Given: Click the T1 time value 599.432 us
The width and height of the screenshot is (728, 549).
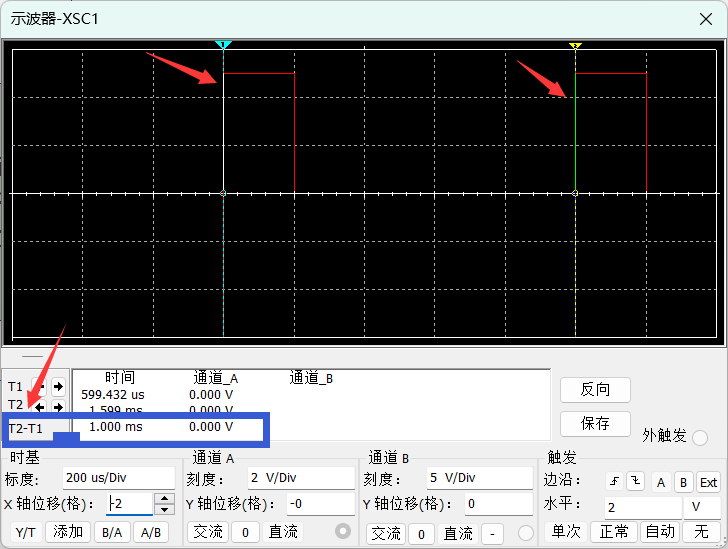Looking at the screenshot, I should (113, 395).
